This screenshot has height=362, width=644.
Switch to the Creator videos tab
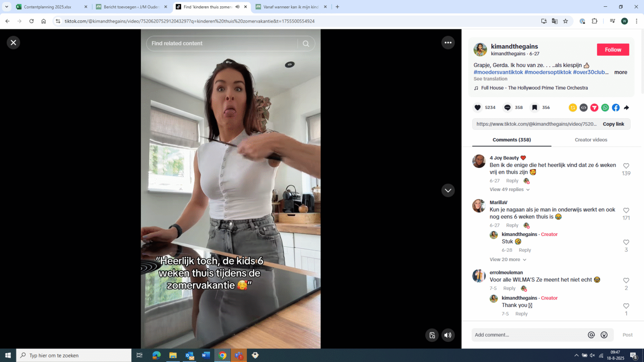(x=591, y=140)
